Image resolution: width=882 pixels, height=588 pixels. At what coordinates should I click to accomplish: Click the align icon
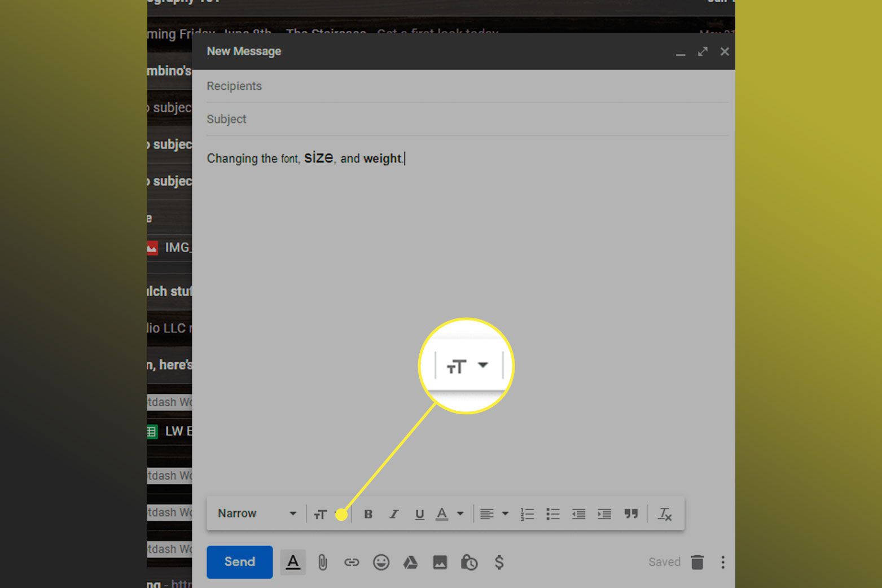point(486,514)
